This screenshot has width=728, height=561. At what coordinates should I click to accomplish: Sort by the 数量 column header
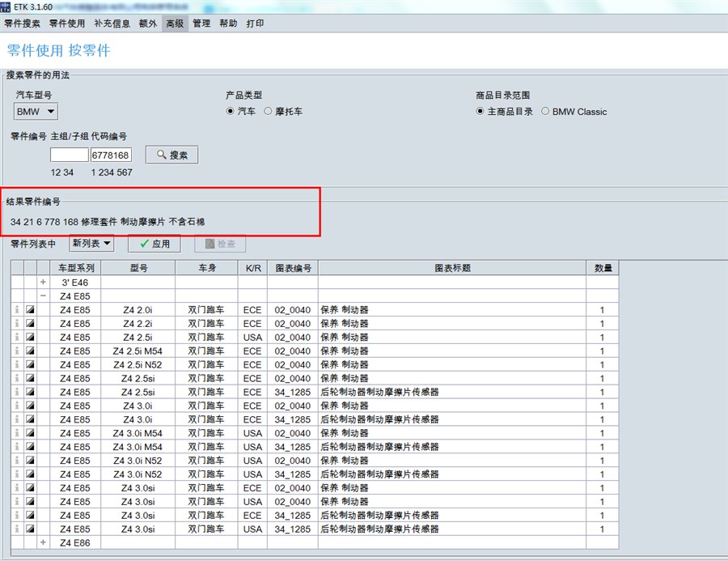point(603,268)
